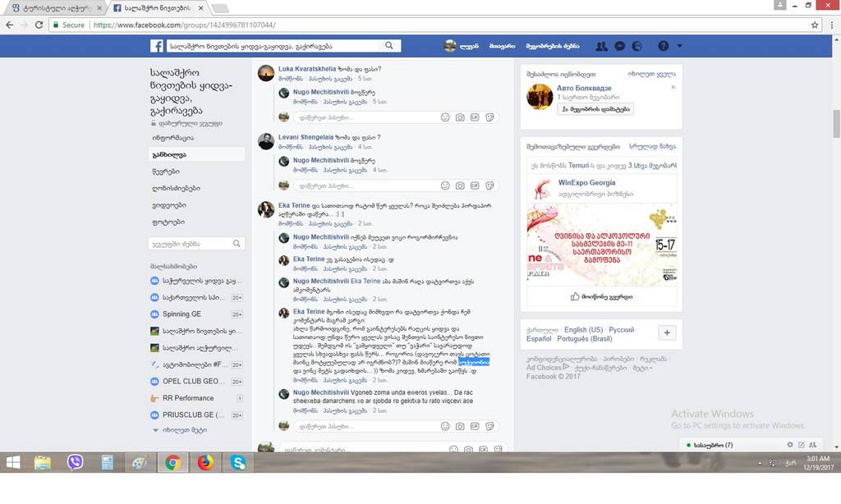Image resolution: width=841 pixels, height=504 pixels.
Task: Click the GIF icon in Levani Shengelaia reply box
Action: click(x=475, y=186)
